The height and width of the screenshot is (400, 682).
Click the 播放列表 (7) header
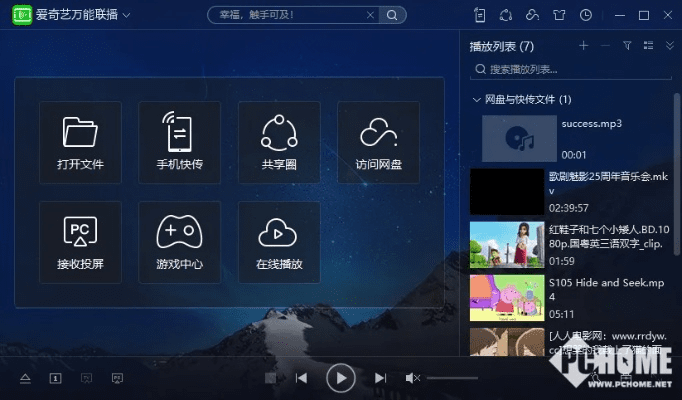pyautogui.click(x=501, y=46)
